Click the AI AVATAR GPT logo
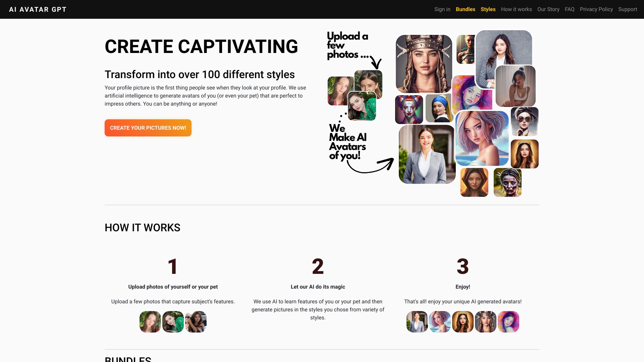 (x=37, y=9)
